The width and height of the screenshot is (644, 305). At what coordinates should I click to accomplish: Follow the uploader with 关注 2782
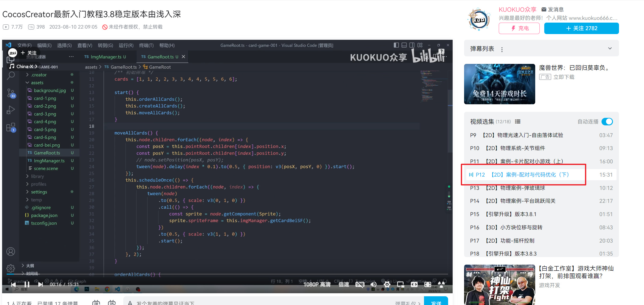click(582, 28)
